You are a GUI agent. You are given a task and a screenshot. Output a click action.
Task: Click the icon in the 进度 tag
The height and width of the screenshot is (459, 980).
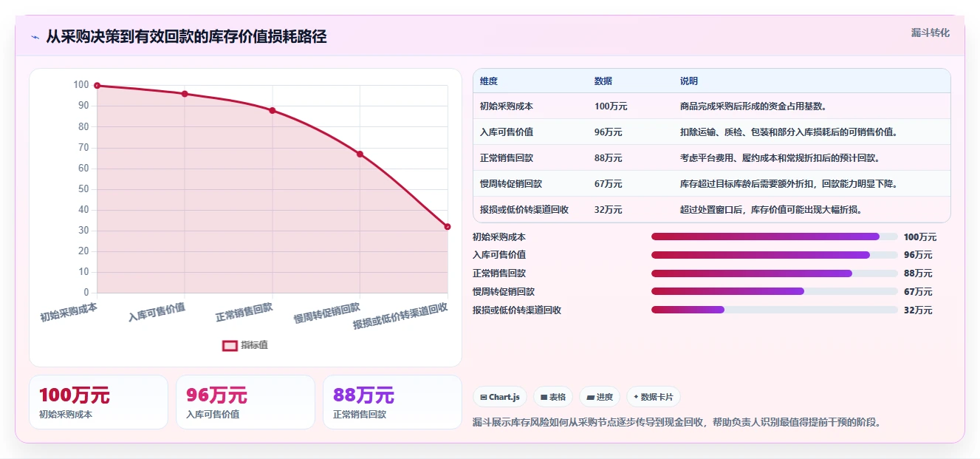[x=590, y=398]
